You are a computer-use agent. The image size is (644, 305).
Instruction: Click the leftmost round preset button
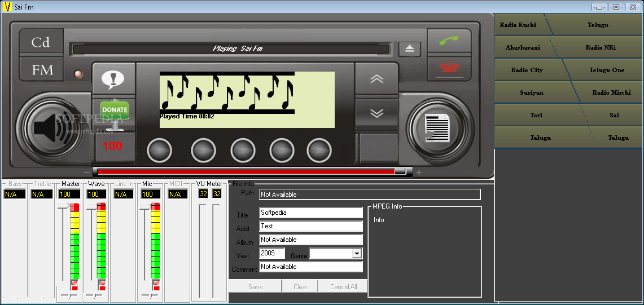pos(159,151)
